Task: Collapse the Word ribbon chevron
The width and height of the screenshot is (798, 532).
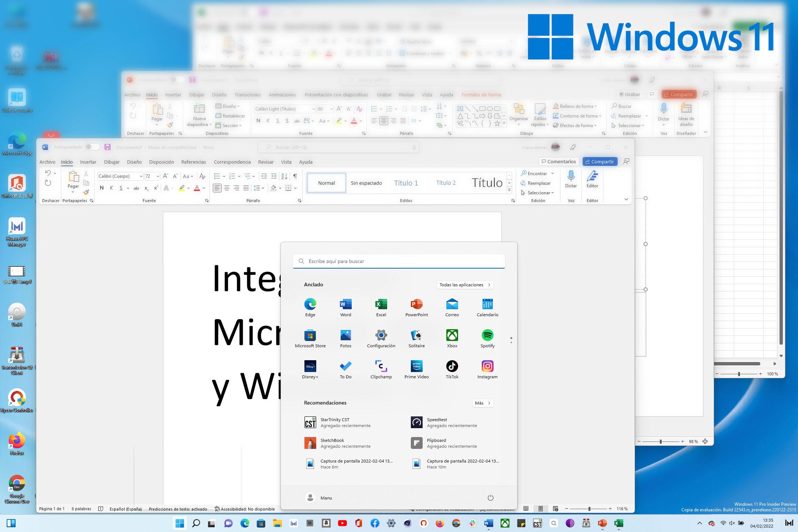Action: tap(626, 199)
